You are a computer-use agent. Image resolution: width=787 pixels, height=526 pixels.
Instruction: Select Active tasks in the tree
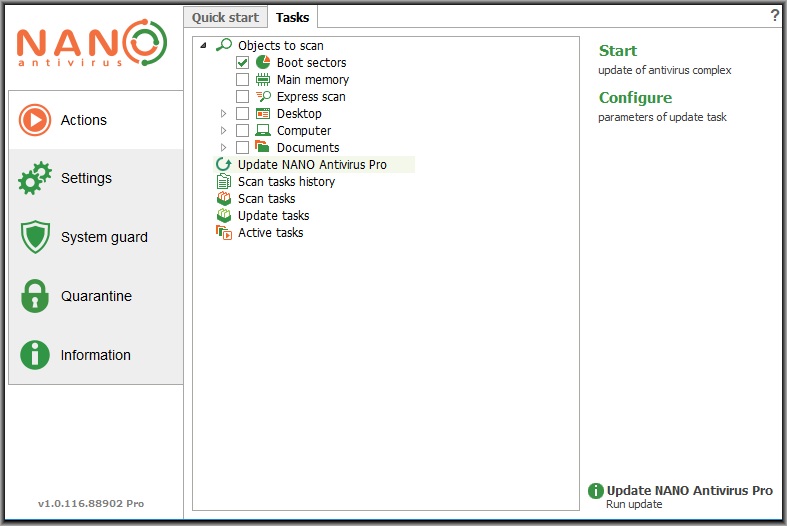(x=270, y=233)
